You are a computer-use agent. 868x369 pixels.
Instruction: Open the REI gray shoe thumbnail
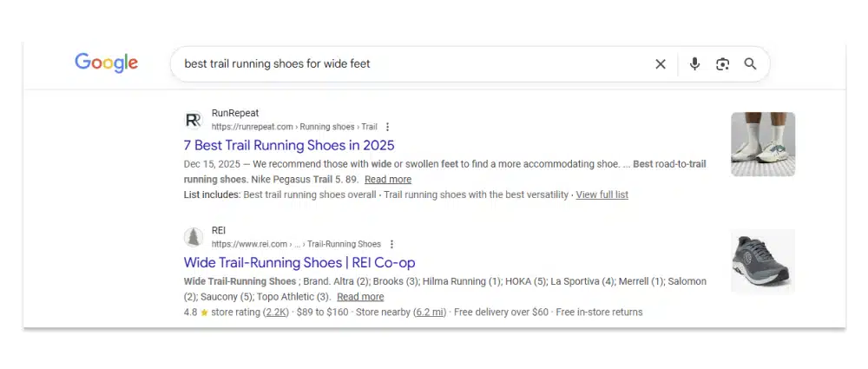click(762, 261)
